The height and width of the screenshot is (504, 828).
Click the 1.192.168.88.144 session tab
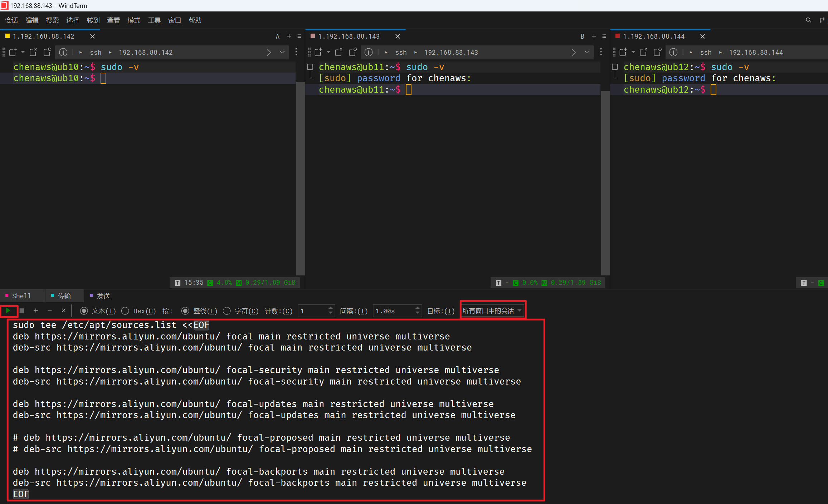653,36
